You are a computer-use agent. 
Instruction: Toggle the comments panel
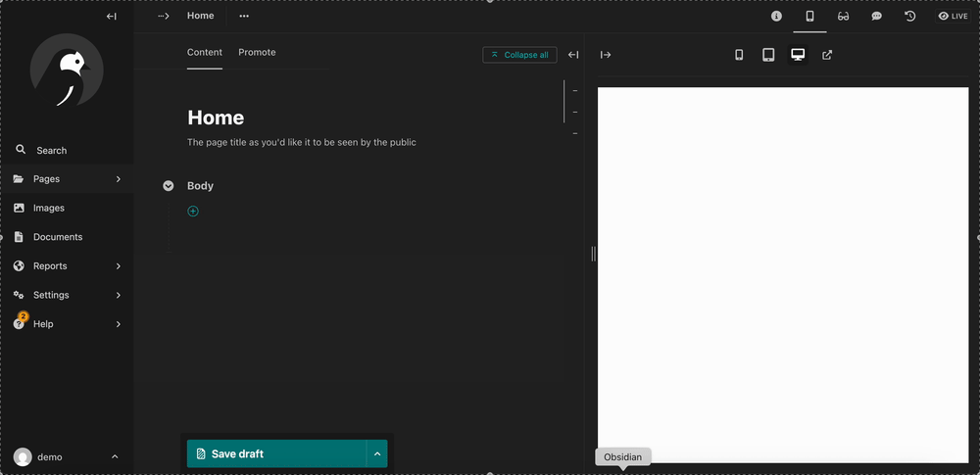point(877,17)
